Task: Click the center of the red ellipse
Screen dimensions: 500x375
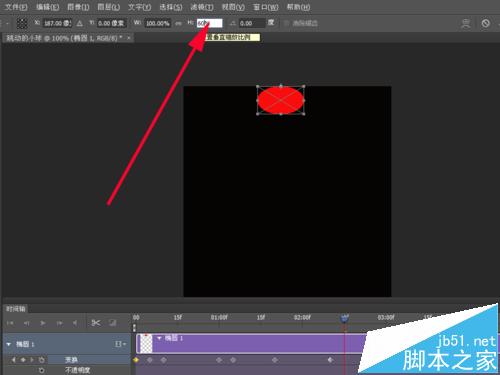Action: [x=281, y=100]
